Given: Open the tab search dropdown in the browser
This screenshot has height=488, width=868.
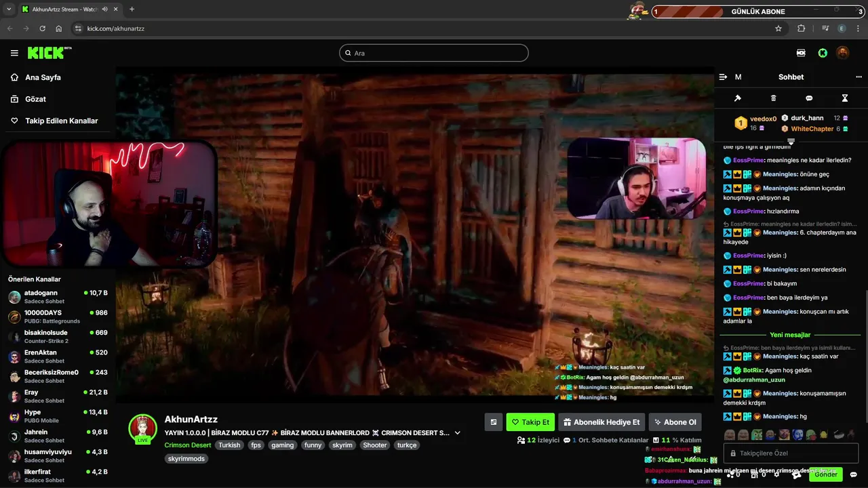Looking at the screenshot, I should tap(9, 9).
